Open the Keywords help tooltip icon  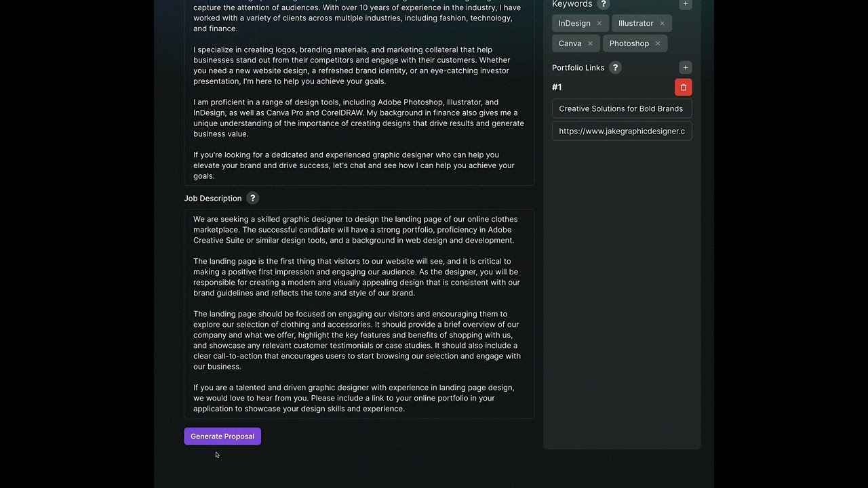coord(604,4)
